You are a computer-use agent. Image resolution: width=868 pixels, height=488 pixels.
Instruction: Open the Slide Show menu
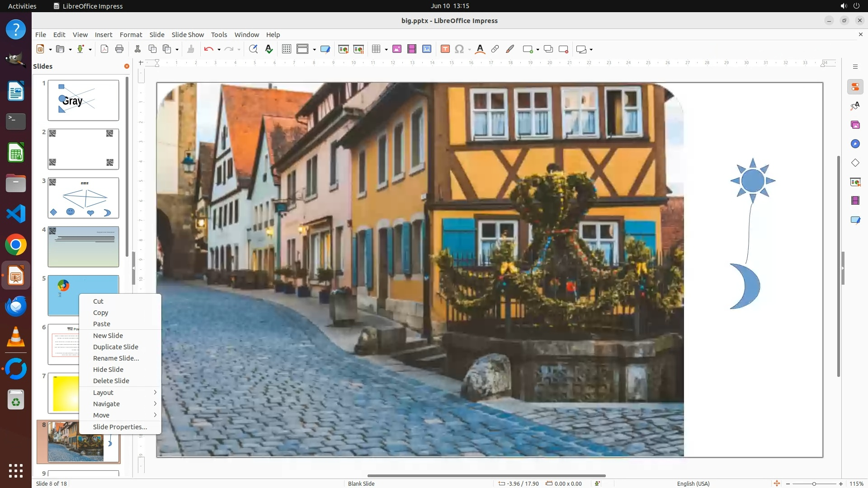188,35
